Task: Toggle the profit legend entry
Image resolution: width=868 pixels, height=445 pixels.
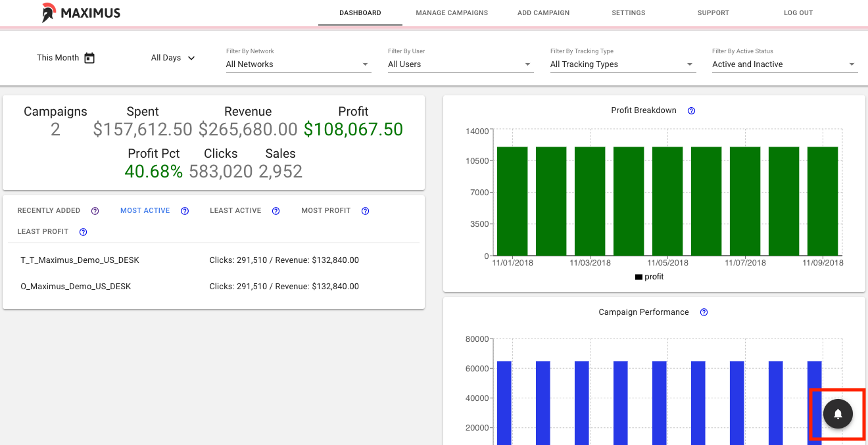Action: point(649,277)
